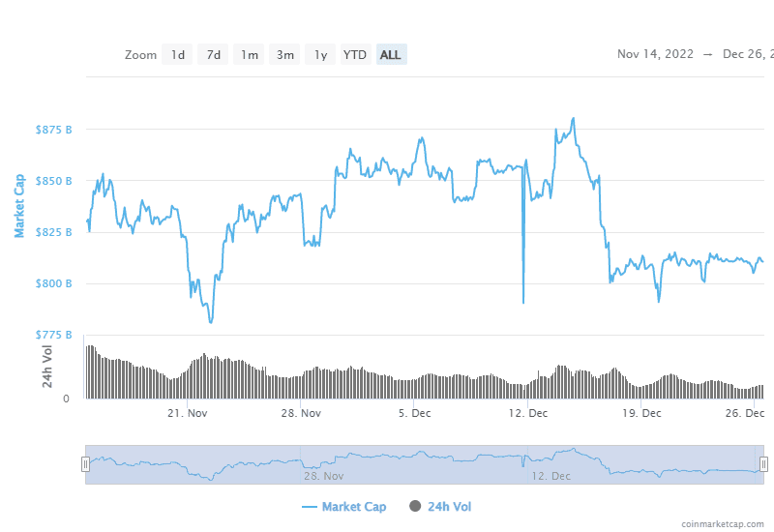This screenshot has width=774, height=532.
Task: Click the Dec 12 market cap dip
Action: (523, 302)
